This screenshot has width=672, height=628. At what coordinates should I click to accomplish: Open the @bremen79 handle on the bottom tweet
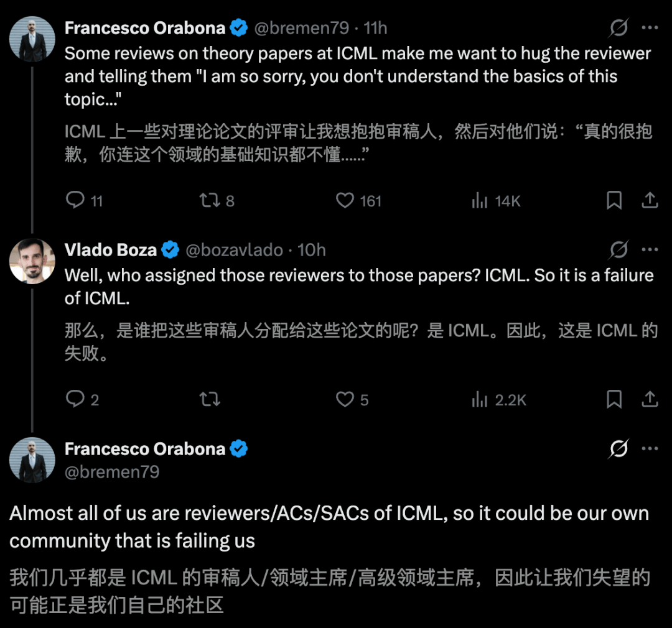coord(112,472)
